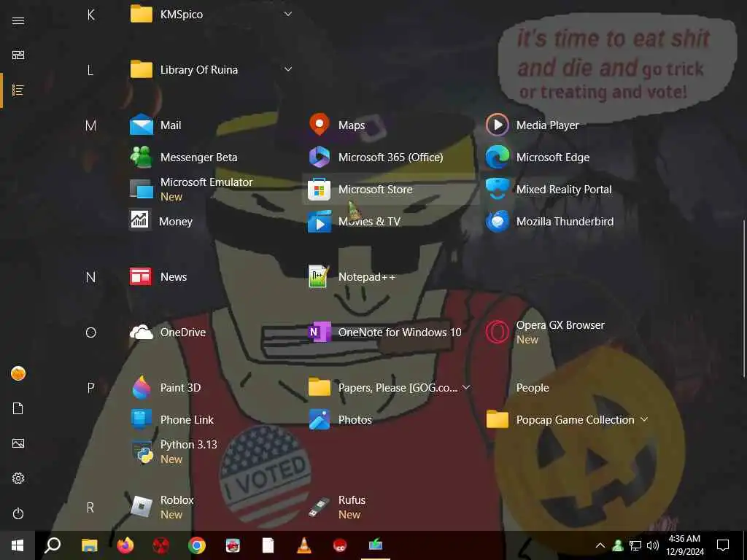The height and width of the screenshot is (560, 747).
Task: Open the KMSpico folder icon
Action: (142, 15)
